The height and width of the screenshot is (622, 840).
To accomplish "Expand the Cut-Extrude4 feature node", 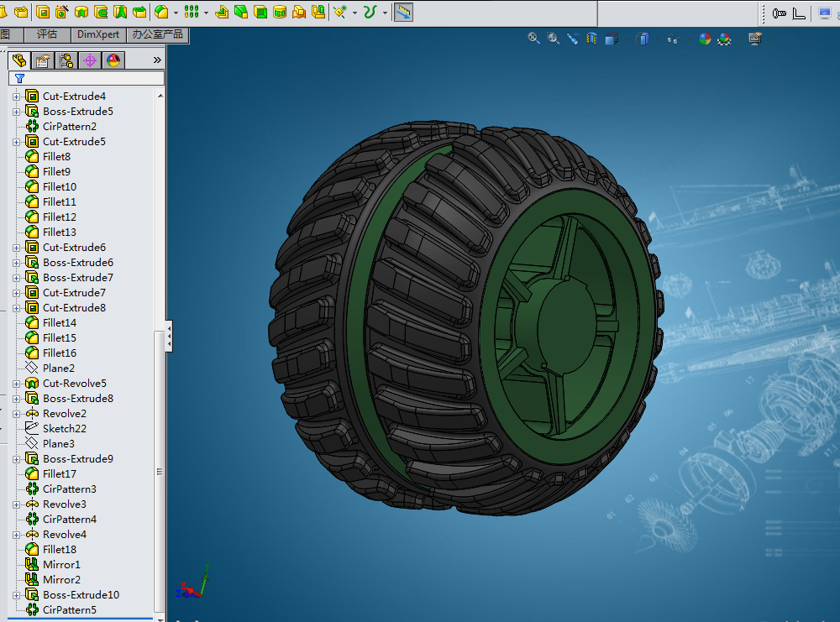I will 17,97.
